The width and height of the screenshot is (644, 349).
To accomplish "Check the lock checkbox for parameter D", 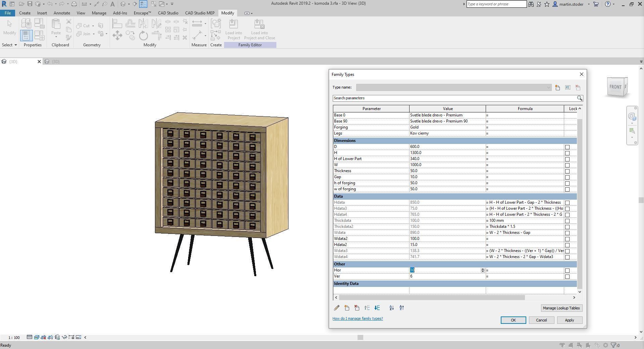I will [x=567, y=147].
